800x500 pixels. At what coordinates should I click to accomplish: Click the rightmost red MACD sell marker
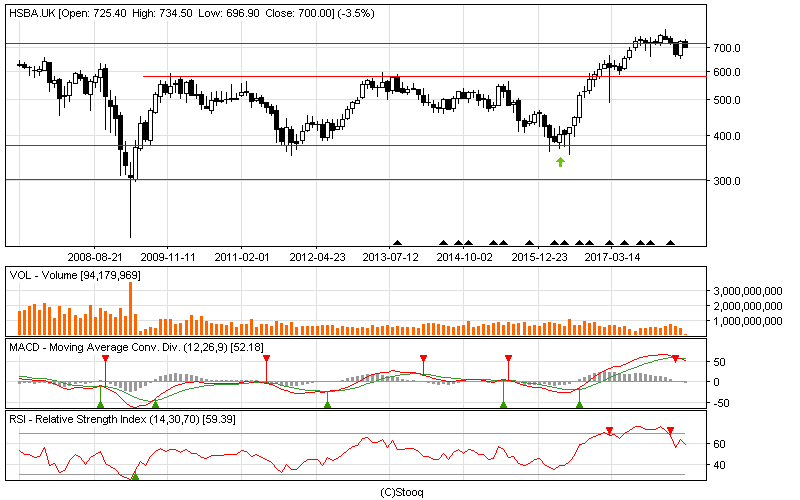(675, 359)
